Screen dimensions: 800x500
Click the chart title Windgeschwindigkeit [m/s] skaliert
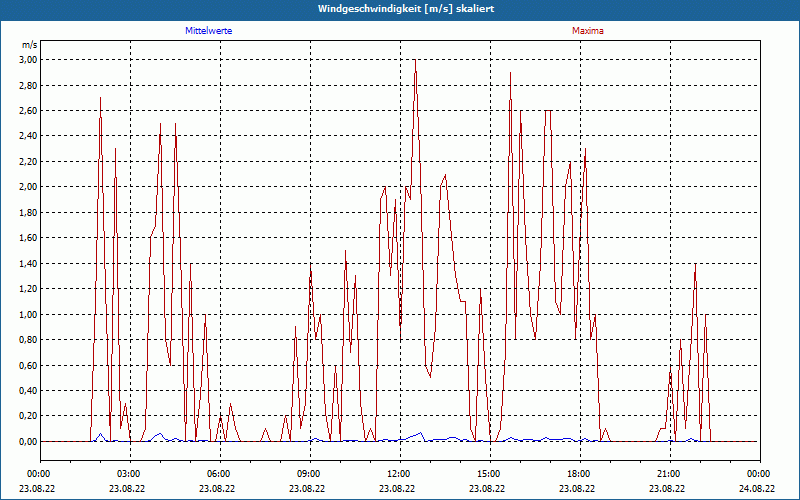click(x=406, y=9)
